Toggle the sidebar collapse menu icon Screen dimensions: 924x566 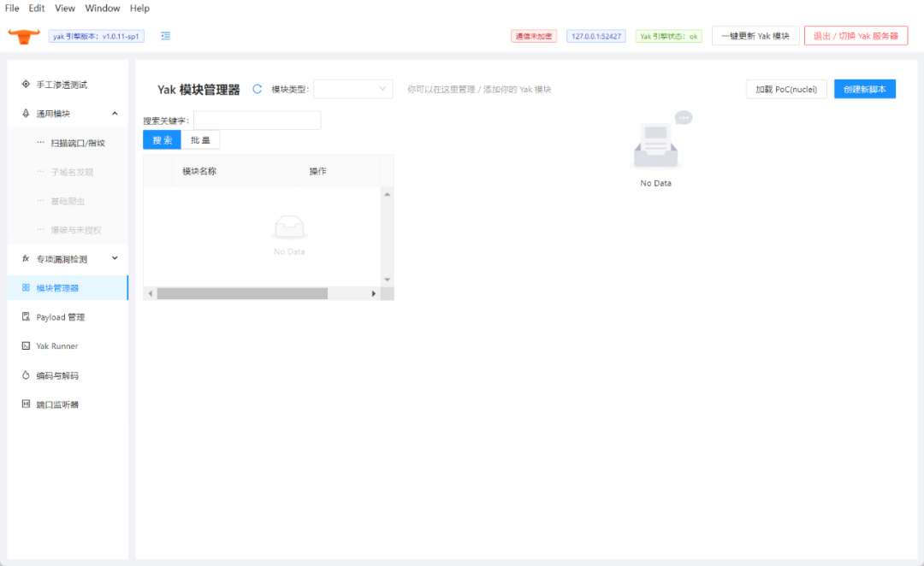166,36
